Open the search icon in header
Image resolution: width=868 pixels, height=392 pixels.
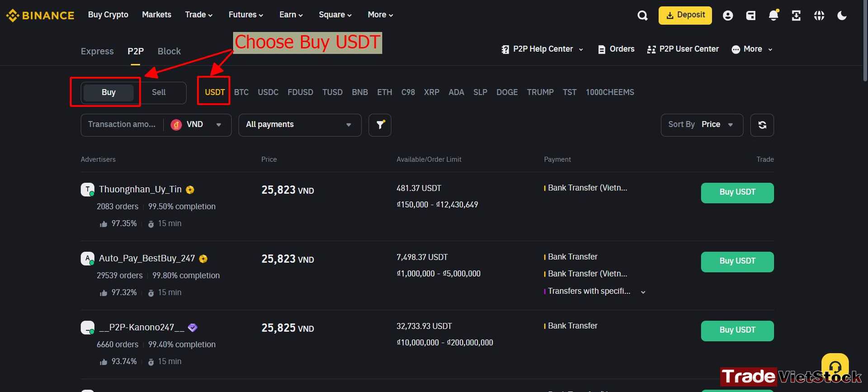click(x=642, y=16)
